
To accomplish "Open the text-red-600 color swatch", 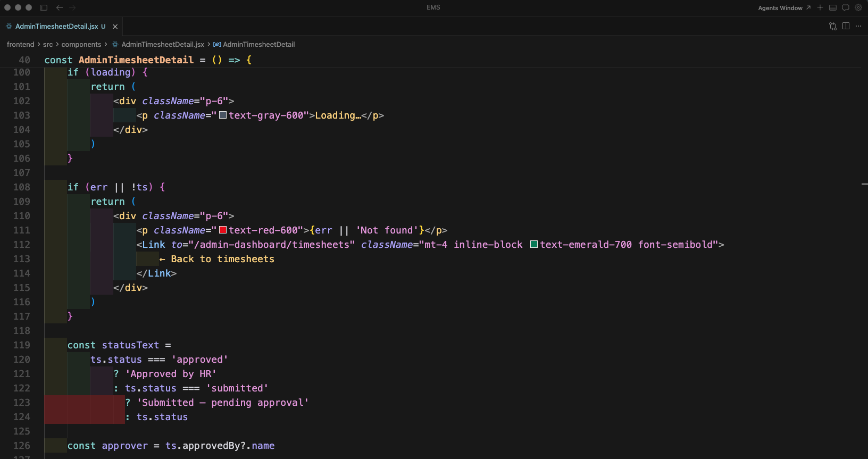I will (x=223, y=230).
